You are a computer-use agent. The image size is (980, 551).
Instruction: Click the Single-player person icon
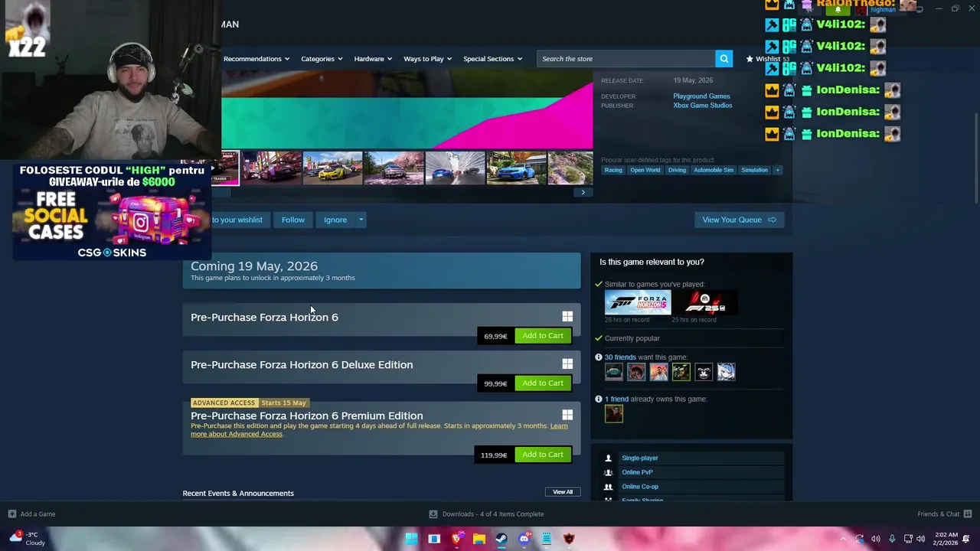click(x=609, y=458)
